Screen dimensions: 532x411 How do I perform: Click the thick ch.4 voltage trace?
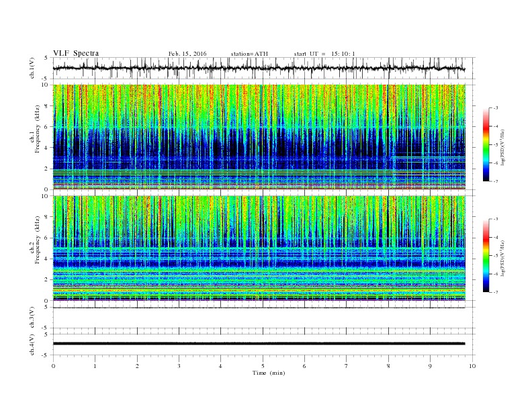pos(259,344)
